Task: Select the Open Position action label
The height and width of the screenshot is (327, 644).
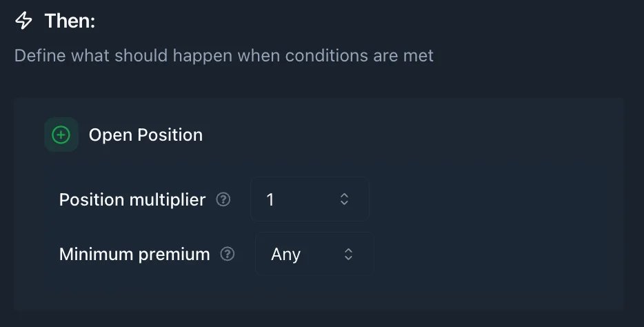Action: pyautogui.click(x=145, y=135)
